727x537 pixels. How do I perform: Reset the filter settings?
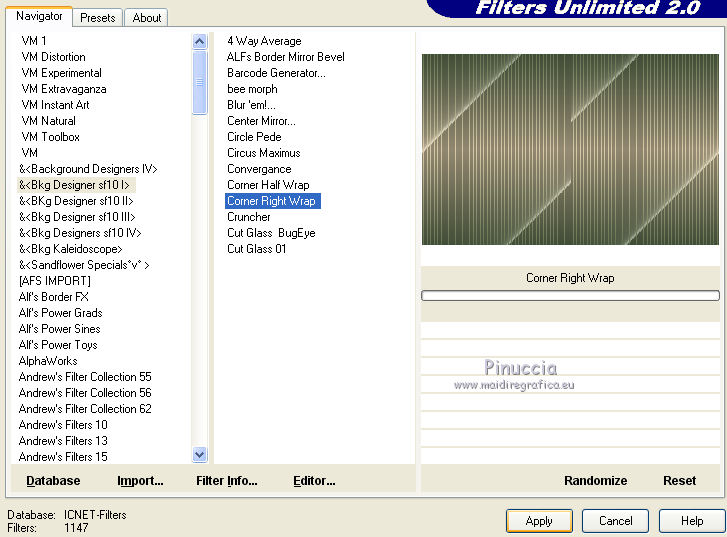tap(679, 480)
